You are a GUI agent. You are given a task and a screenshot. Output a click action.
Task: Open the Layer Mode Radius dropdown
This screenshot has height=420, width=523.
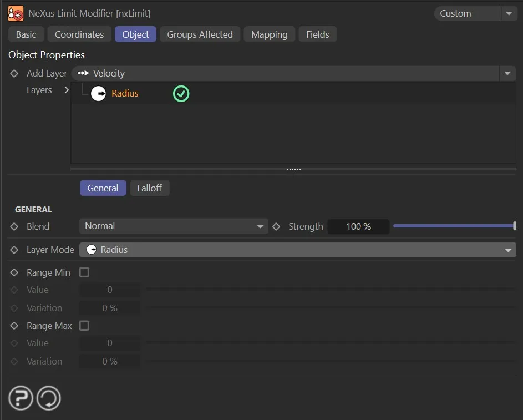297,250
